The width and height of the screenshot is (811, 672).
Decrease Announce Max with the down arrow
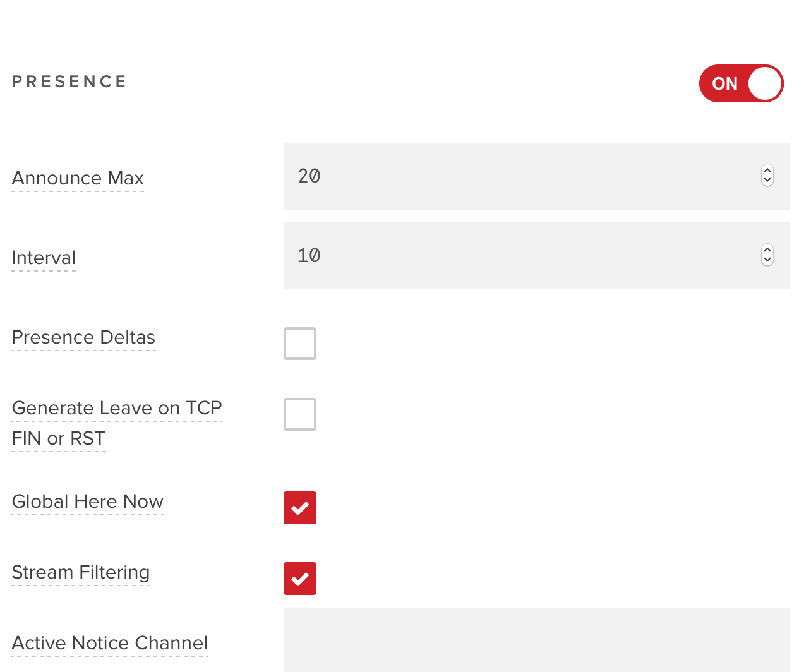click(767, 181)
